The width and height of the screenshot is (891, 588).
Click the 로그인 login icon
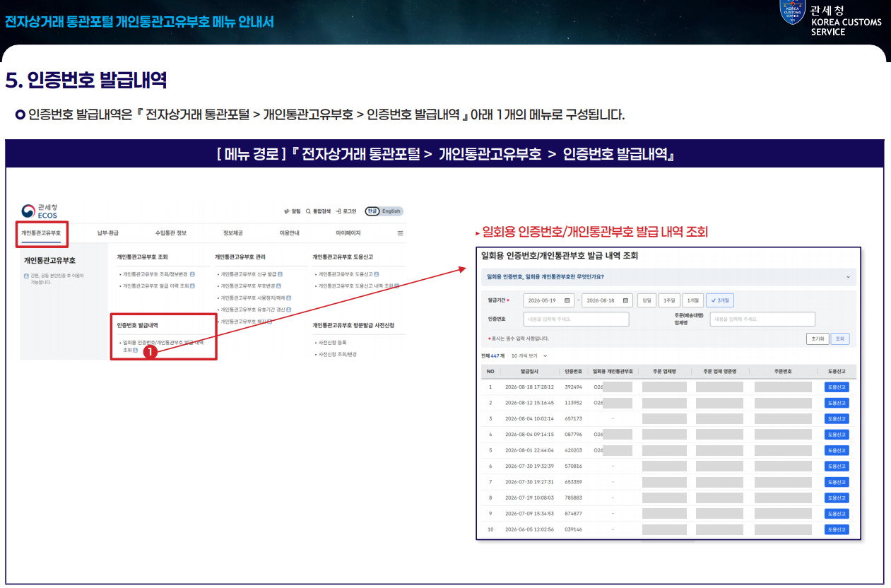[339, 211]
